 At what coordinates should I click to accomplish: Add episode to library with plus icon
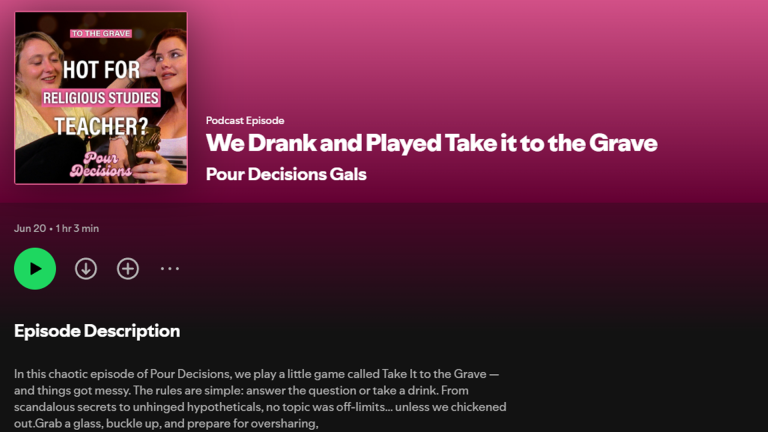[x=128, y=268]
